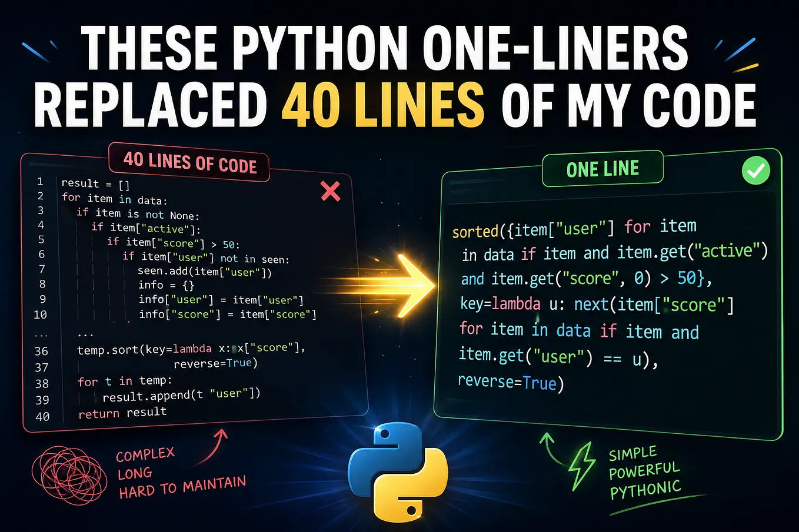Click code line "result = []"
The width and height of the screenshot is (799, 532).
95,184
